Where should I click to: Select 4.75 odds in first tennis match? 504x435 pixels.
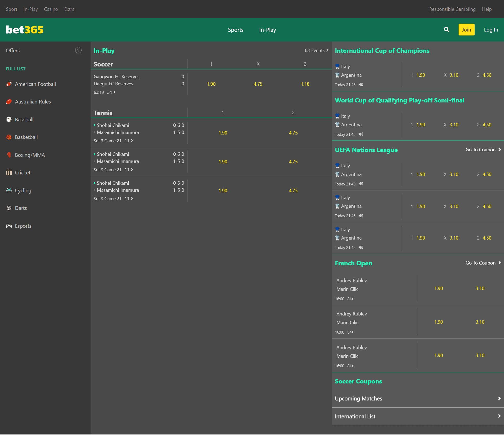click(293, 133)
